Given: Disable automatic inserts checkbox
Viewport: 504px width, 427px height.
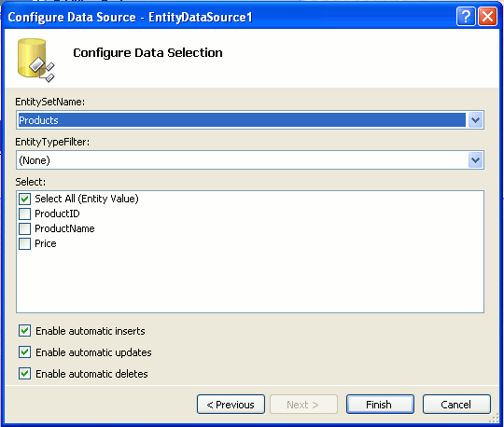Looking at the screenshot, I should click(25, 331).
